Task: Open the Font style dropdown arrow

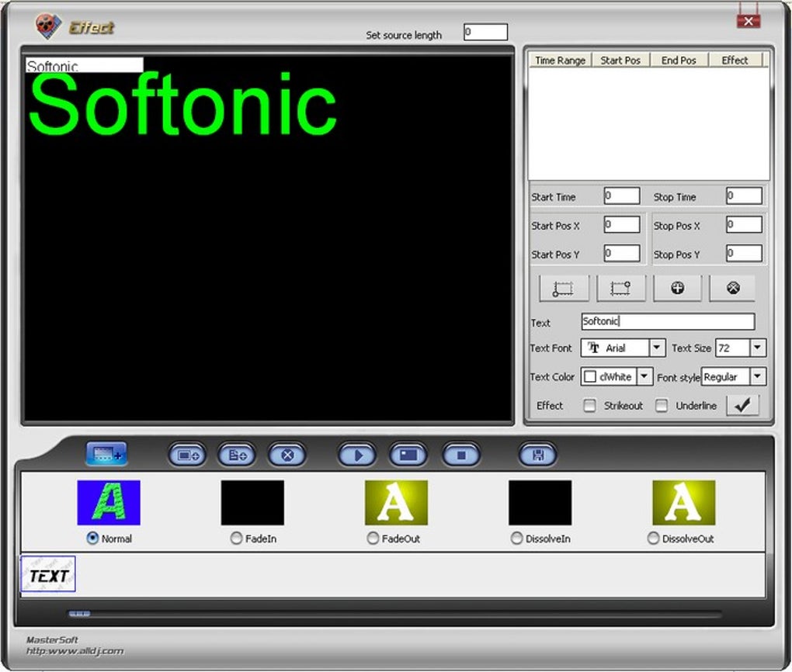Action: 757,376
